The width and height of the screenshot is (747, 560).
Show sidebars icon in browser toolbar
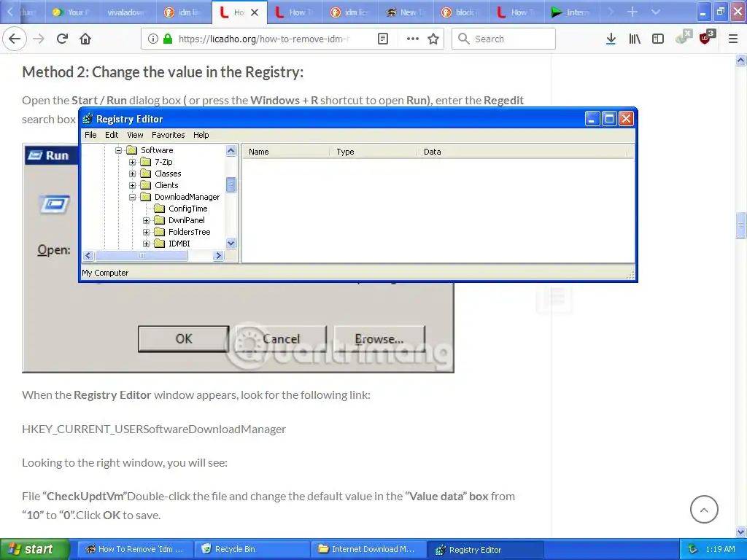658,39
